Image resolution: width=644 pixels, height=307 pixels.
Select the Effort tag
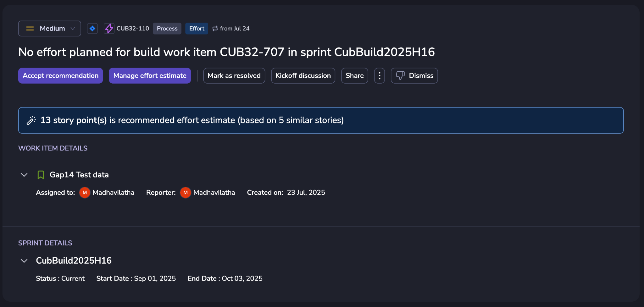tap(197, 29)
